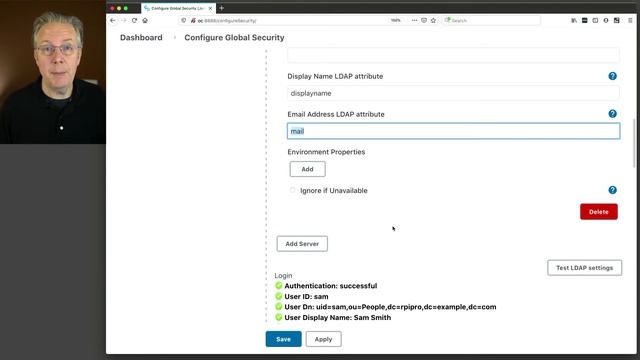Screen dimensions: 640x360
Task: Click the browser Search box
Action: click(491, 20)
